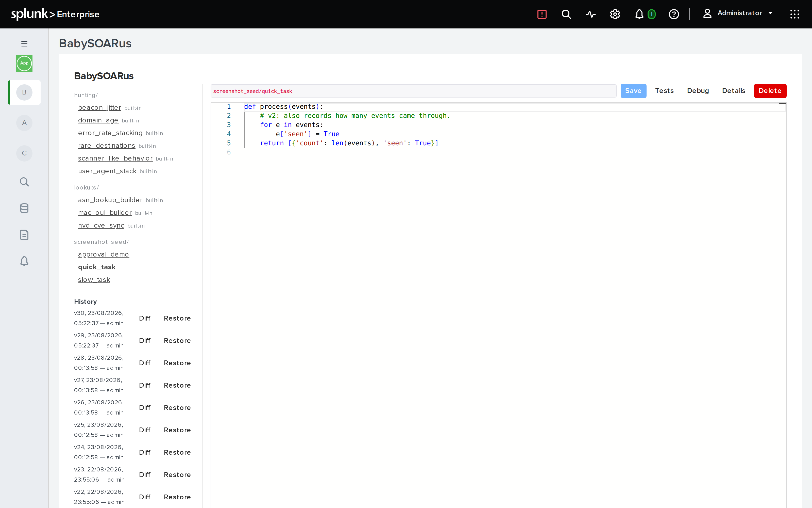Image resolution: width=812 pixels, height=508 pixels.
Task: Select sidebar app C
Action: coord(24,153)
